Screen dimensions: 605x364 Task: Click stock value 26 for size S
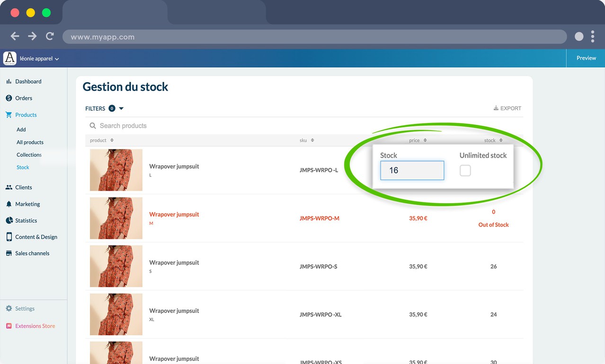pyautogui.click(x=493, y=266)
